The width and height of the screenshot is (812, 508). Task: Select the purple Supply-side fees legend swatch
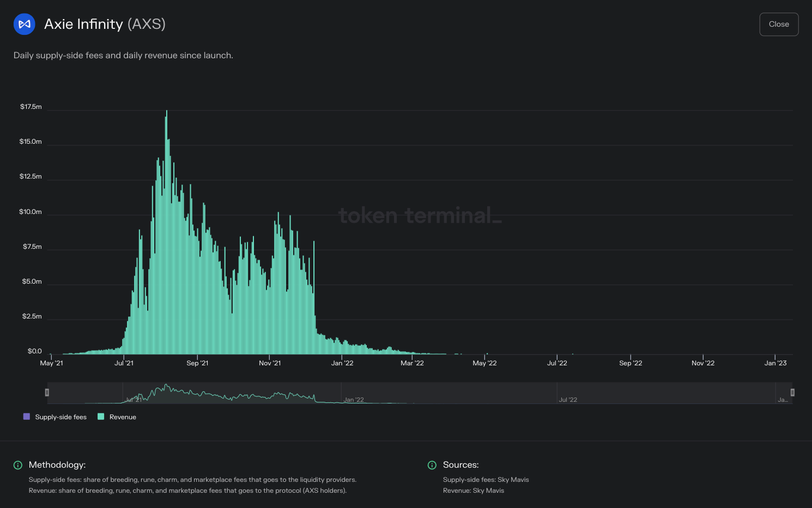[26, 417]
